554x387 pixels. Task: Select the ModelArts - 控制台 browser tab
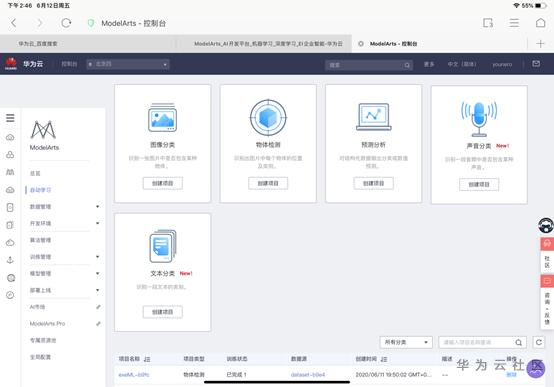439,44
